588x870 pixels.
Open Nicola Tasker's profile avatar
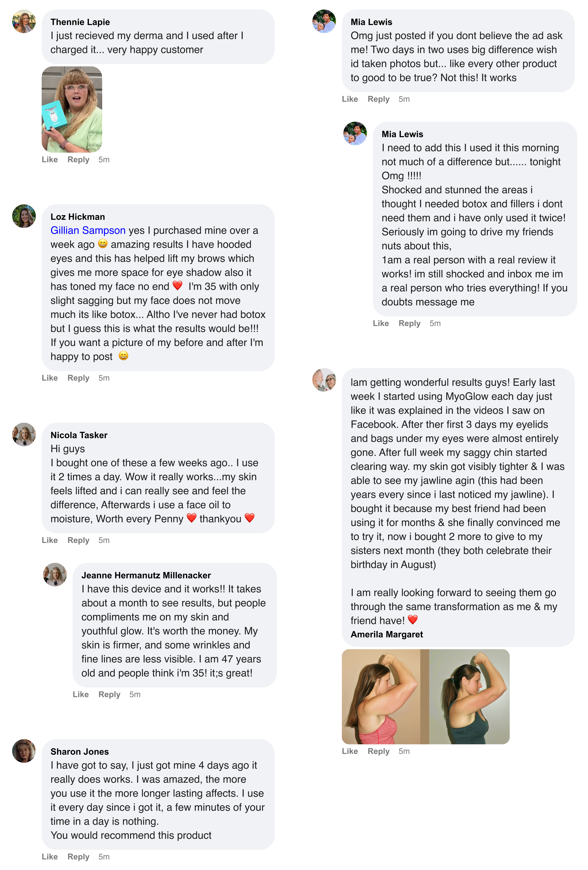24,434
